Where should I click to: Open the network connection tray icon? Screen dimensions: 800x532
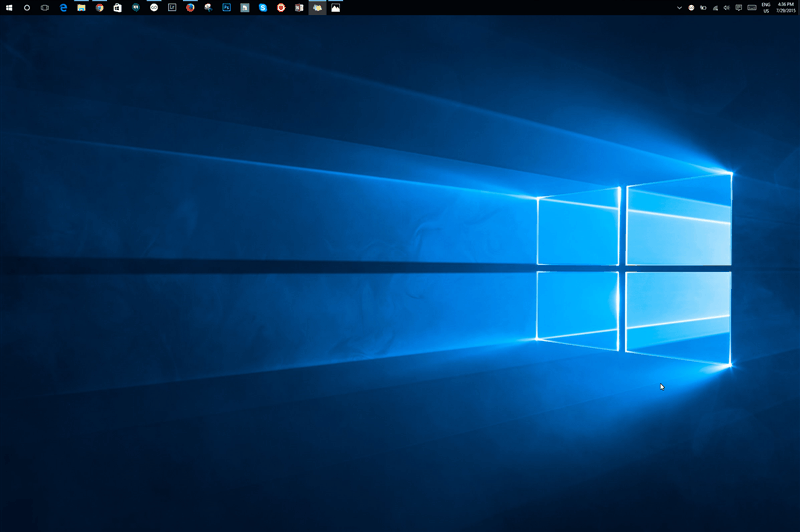click(715, 8)
